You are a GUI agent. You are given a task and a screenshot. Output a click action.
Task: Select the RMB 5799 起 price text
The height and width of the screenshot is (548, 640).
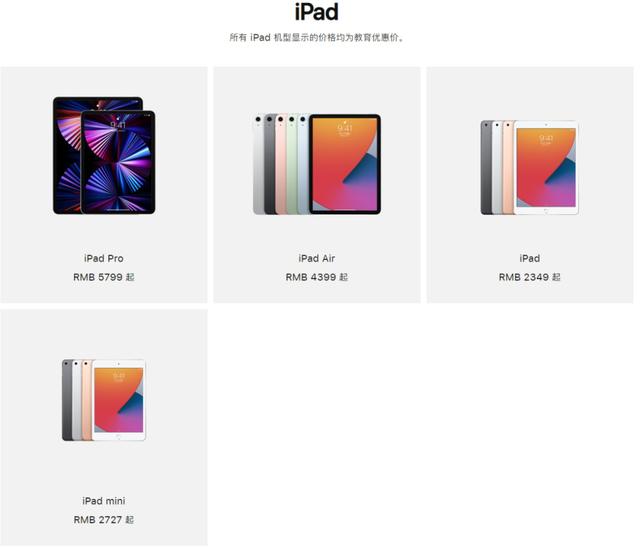pyautogui.click(x=104, y=277)
